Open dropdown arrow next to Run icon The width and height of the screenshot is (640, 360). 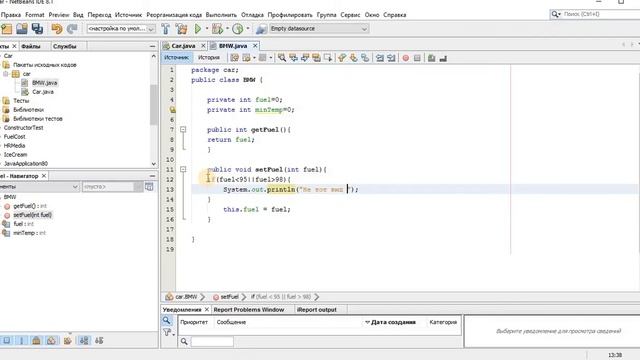point(206,29)
